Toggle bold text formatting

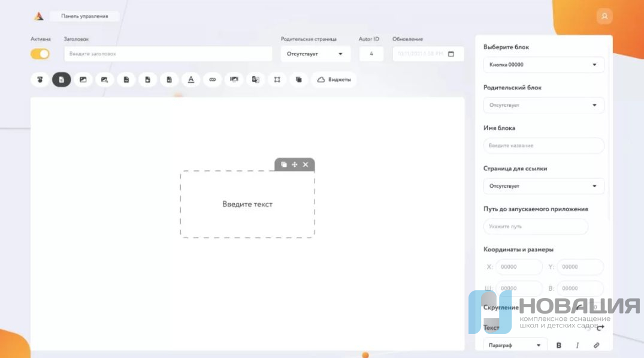[559, 345]
